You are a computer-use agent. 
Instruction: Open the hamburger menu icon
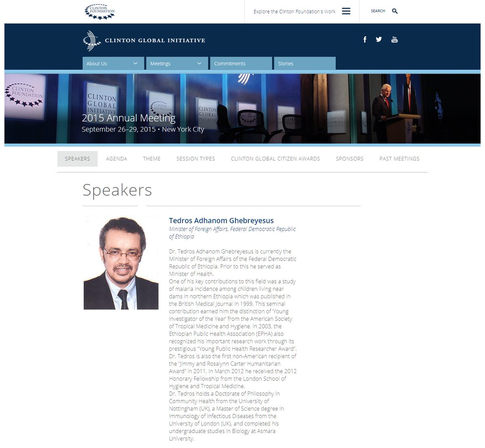click(346, 11)
